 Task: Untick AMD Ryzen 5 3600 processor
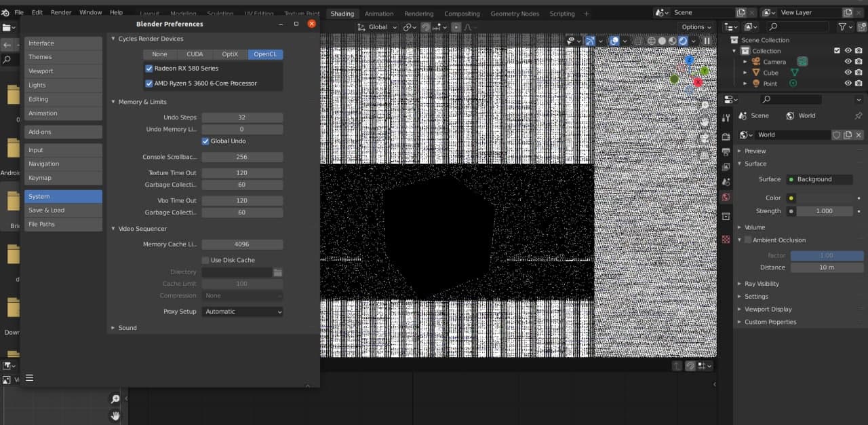point(149,84)
